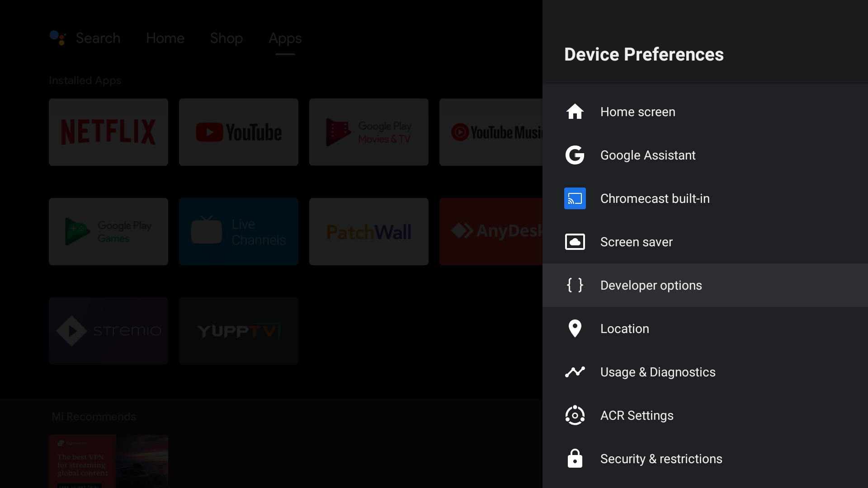Click the ACR Settings circular icon
Image resolution: width=868 pixels, height=488 pixels.
575,415
